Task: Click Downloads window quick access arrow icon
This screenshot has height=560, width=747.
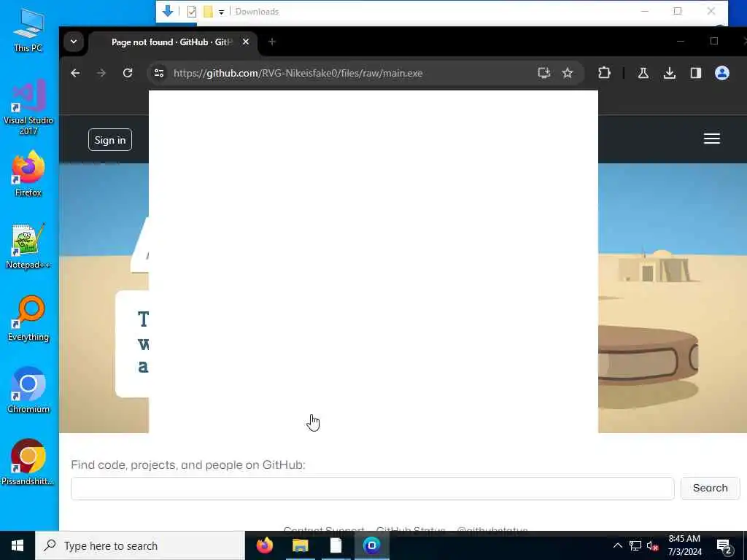Action: [167, 11]
